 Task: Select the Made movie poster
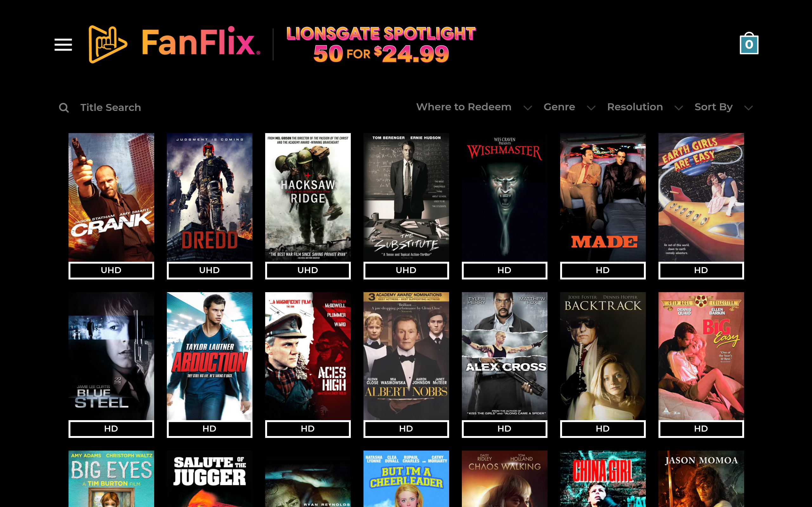pos(603,197)
